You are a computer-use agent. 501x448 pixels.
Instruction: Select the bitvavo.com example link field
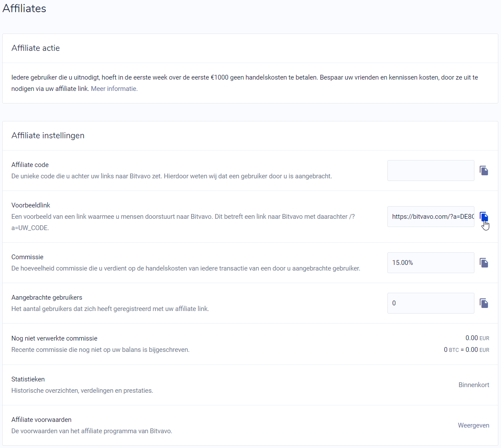431,217
